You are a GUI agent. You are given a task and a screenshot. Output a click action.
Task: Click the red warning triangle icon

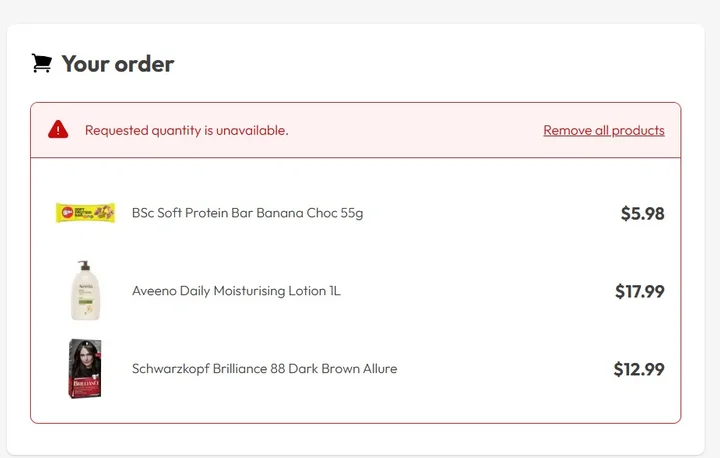click(59, 129)
